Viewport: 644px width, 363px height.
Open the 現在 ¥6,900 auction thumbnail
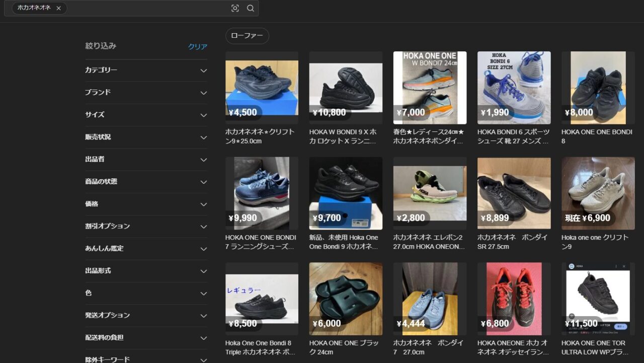pyautogui.click(x=598, y=193)
